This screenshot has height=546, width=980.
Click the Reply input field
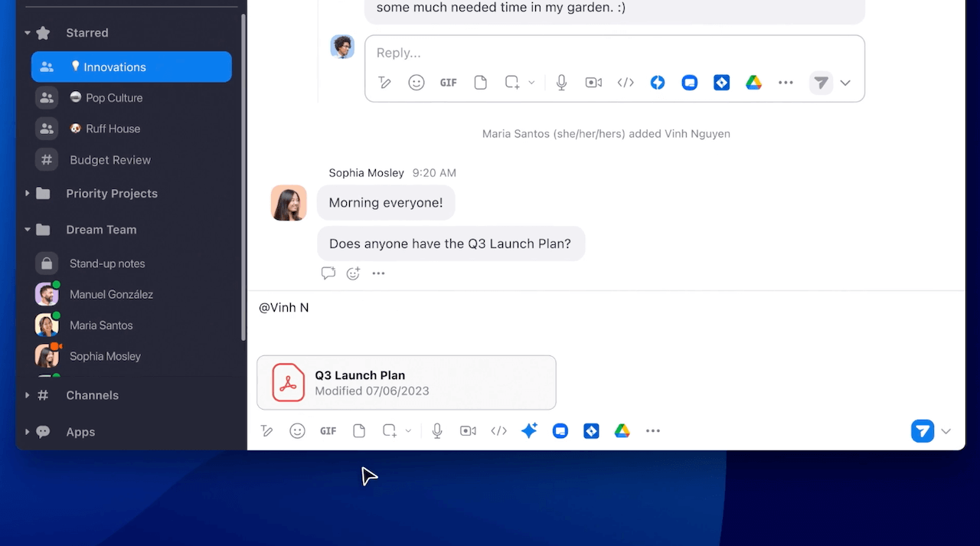pyautogui.click(x=615, y=53)
